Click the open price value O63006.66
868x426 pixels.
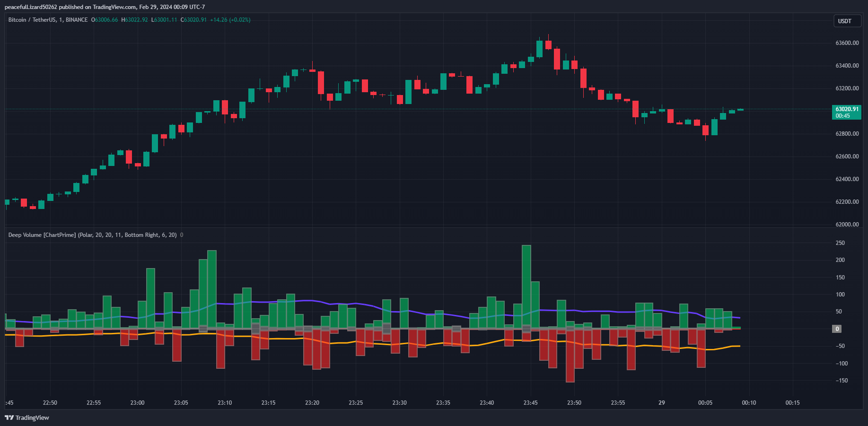point(105,20)
